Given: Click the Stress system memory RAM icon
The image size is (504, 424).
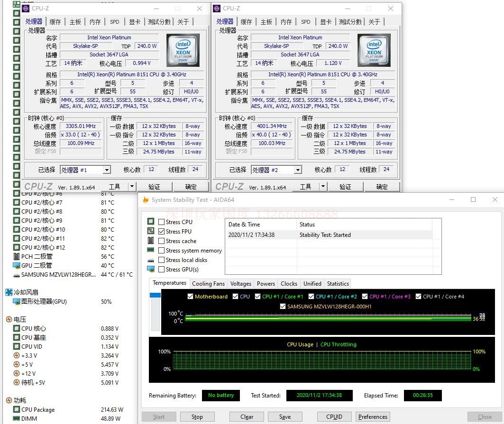Looking at the screenshot, I should coord(151,250).
